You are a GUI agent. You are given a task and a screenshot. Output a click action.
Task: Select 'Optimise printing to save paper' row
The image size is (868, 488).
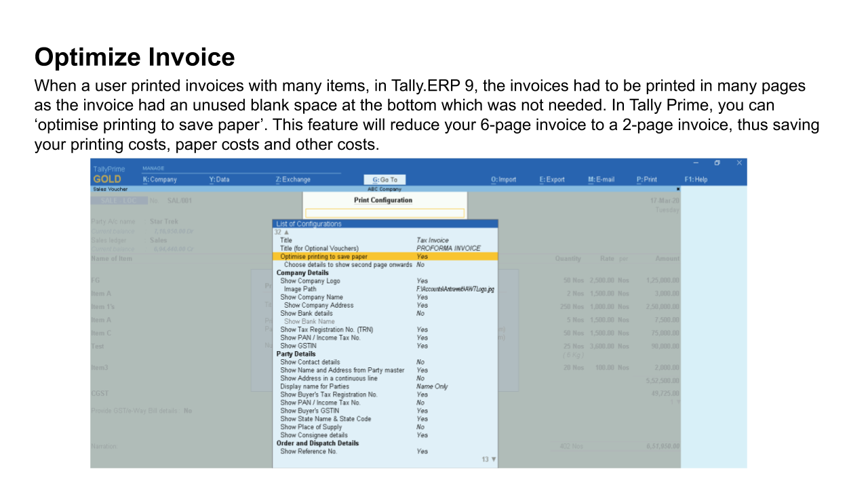point(385,257)
